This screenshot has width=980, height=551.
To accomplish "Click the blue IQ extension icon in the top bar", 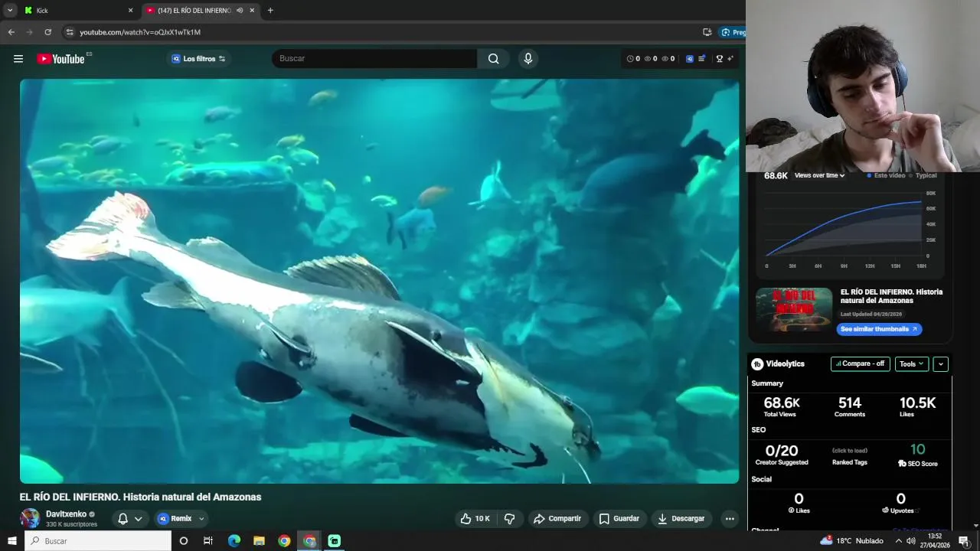I will (x=690, y=59).
